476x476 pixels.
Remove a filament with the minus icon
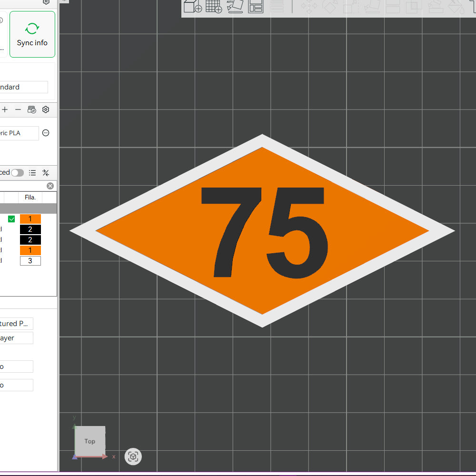pos(18,109)
